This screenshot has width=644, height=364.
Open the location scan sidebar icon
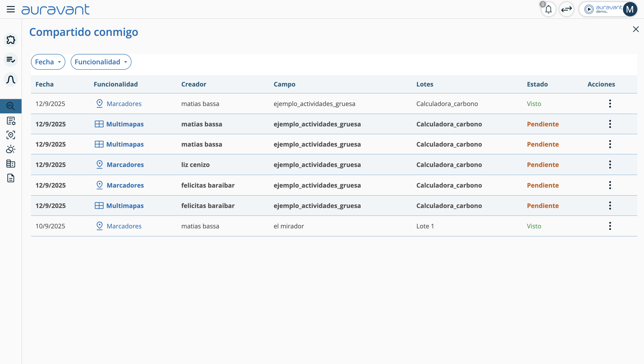[x=11, y=135]
